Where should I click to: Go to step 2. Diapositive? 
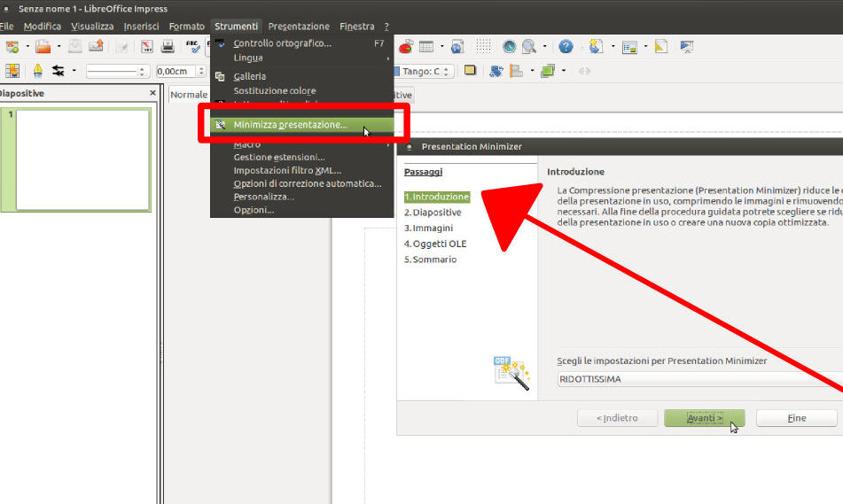pos(433,213)
